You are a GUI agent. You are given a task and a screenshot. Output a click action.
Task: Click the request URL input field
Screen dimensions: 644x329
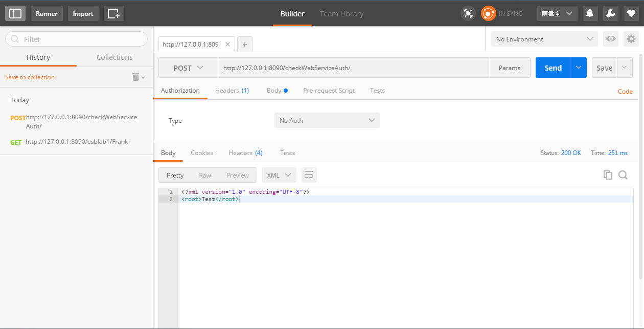(x=353, y=68)
